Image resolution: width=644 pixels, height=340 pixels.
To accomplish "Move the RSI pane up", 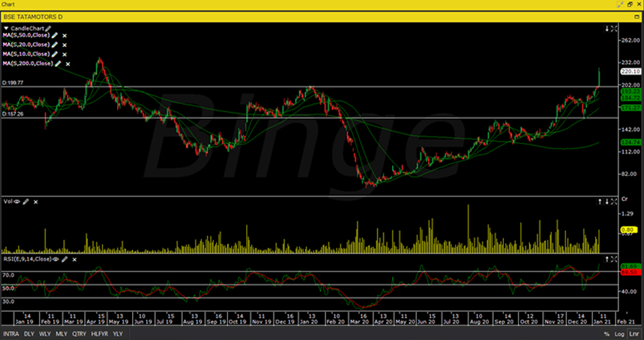I will (x=607, y=259).
